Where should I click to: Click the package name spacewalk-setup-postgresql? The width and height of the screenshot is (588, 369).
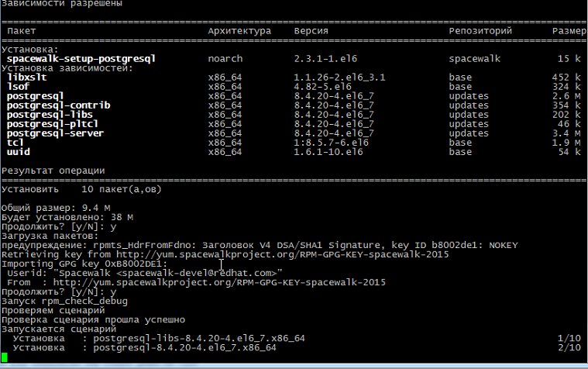pyautogui.click(x=81, y=59)
